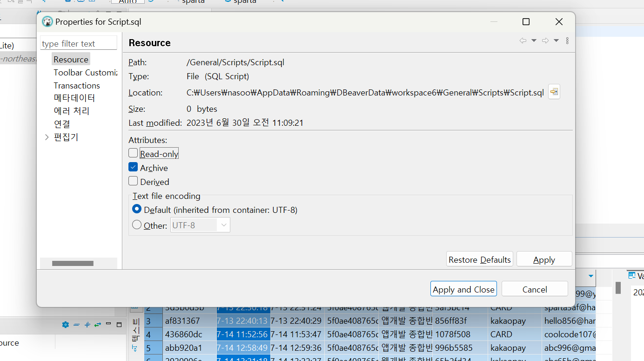Screen dimensions: 644x361
Task: Click the DBeaver logo in the dialog title bar
Action: pyautogui.click(x=47, y=21)
